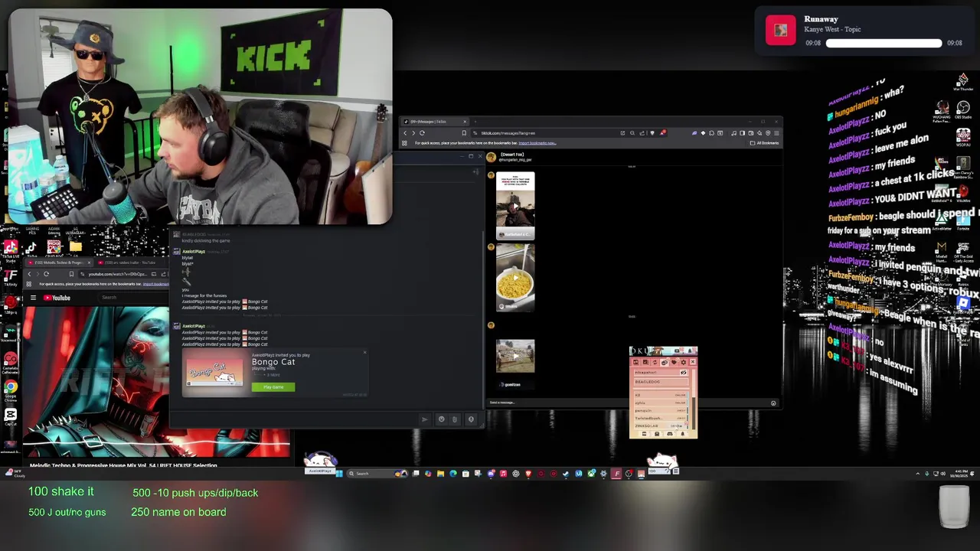980x551 pixels.
Task: Dismiss the Bongo Cat invite card
Action: (x=364, y=353)
